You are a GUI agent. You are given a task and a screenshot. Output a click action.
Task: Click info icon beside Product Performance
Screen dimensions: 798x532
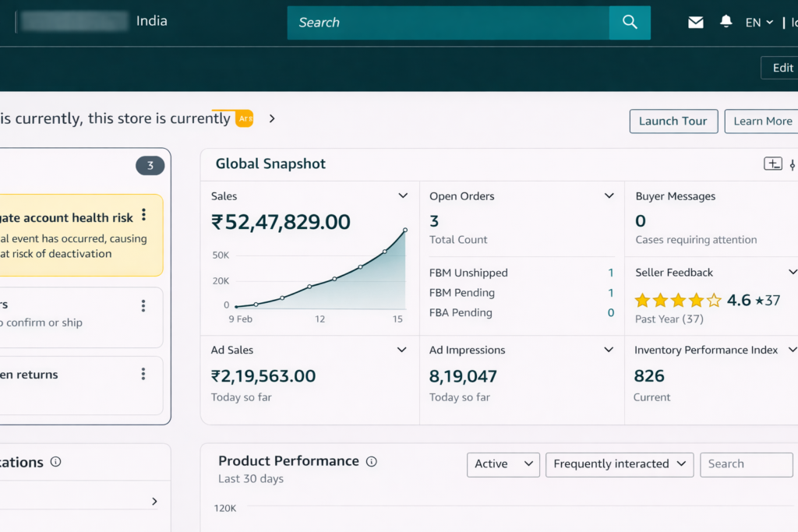click(372, 461)
